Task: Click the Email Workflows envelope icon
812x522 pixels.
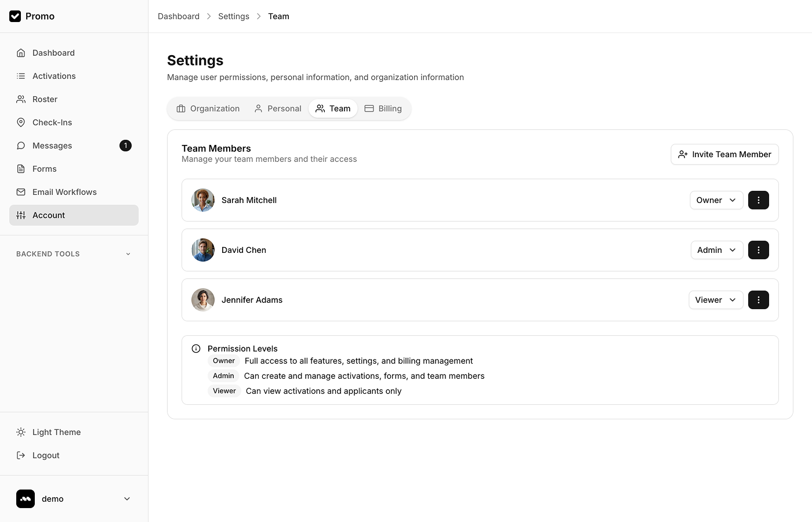Action: click(21, 191)
